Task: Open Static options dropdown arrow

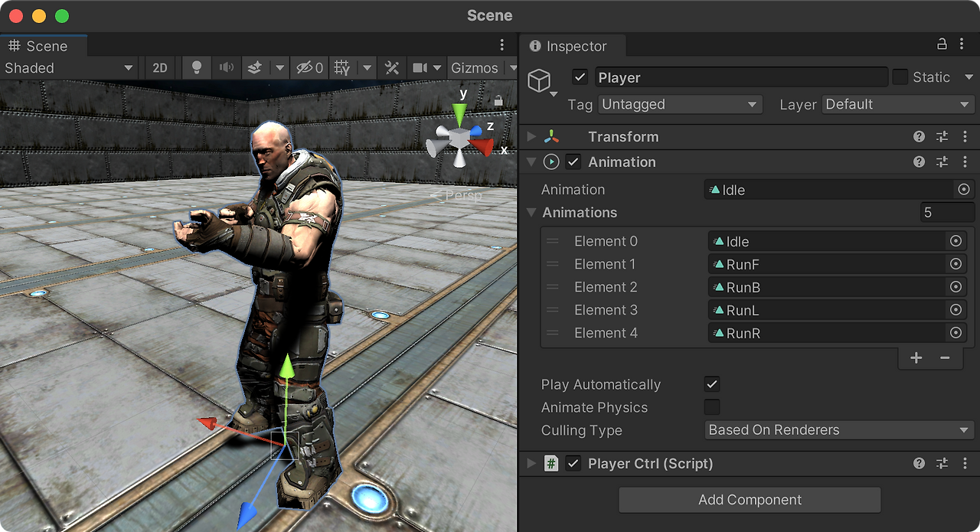Action: click(969, 77)
